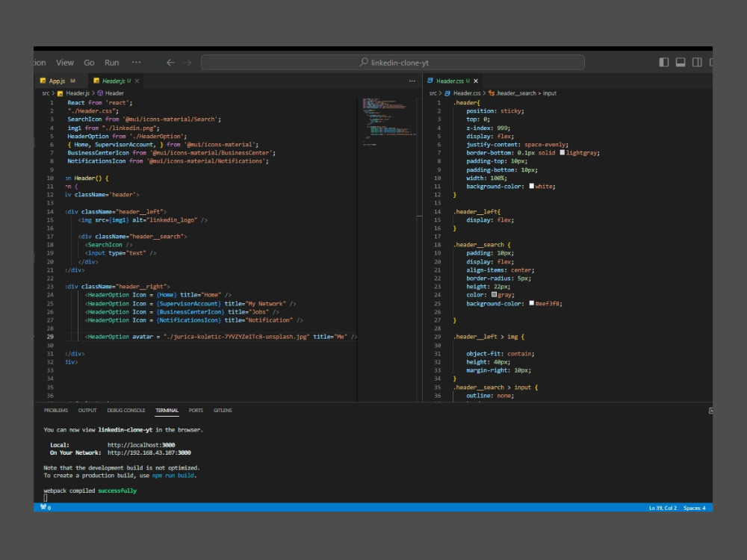Click the forward navigation arrow

(x=187, y=63)
